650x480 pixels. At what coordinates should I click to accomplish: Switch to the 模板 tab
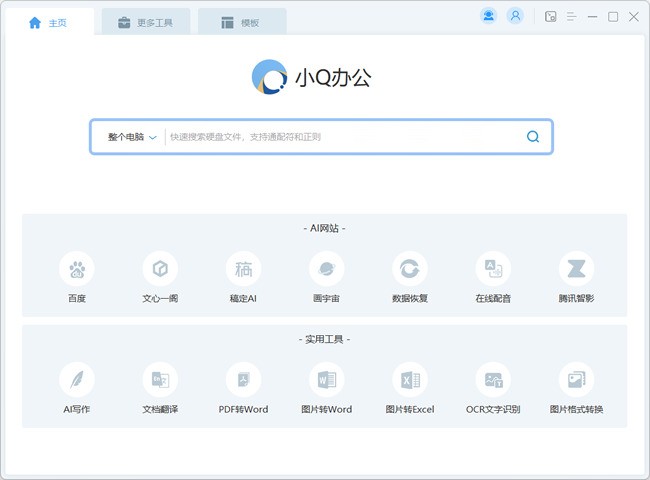[x=242, y=22]
